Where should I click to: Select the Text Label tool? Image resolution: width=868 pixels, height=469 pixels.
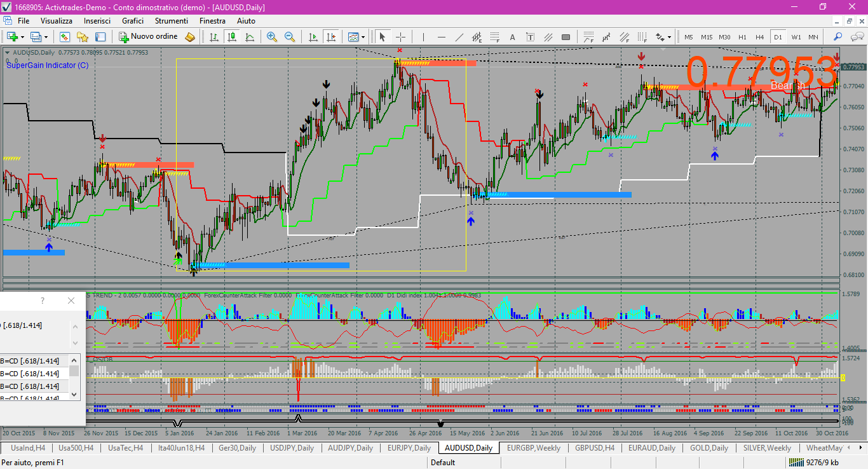pyautogui.click(x=530, y=37)
